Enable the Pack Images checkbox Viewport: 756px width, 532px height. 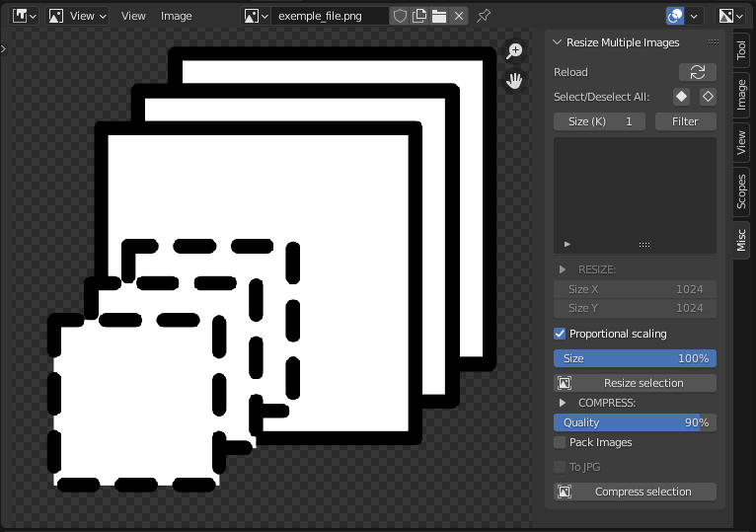click(x=560, y=442)
